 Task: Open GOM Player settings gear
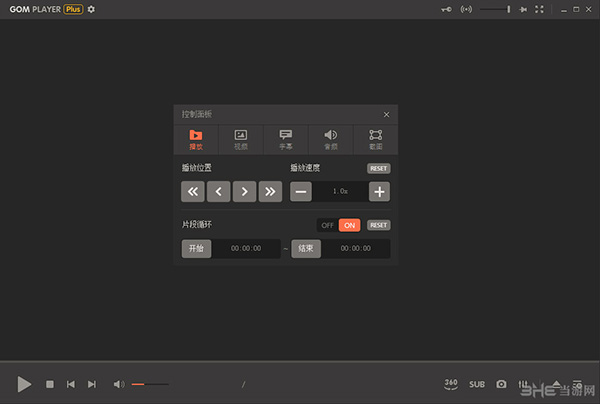coord(91,9)
